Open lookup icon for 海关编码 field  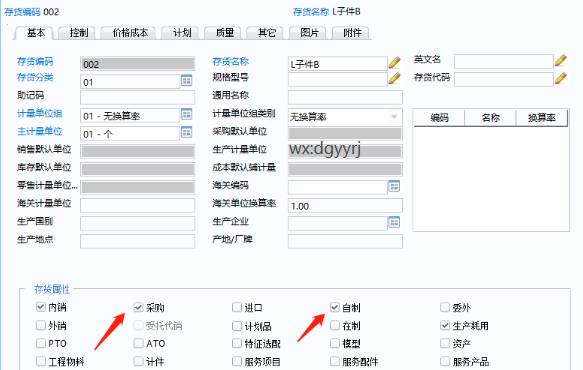[x=394, y=186]
